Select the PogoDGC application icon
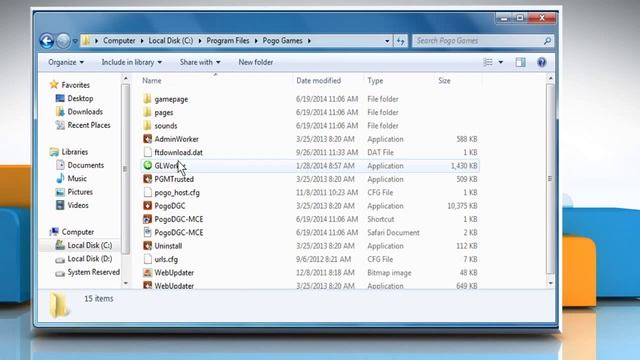640x360 pixels. pyautogui.click(x=147, y=206)
